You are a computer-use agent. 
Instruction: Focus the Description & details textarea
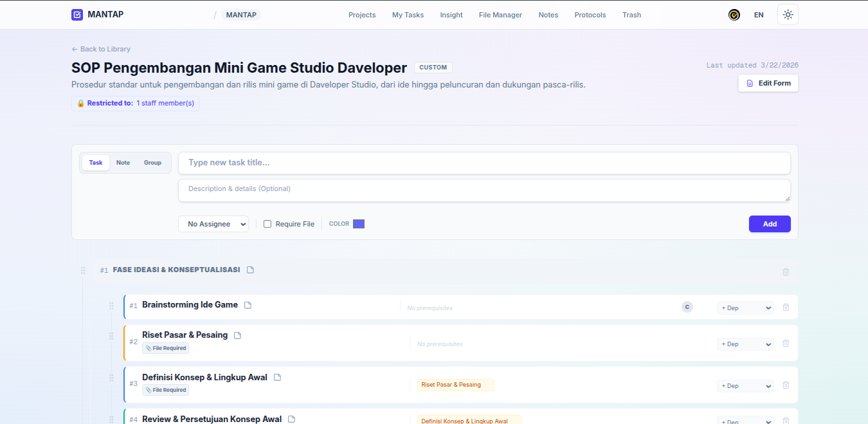[484, 190]
